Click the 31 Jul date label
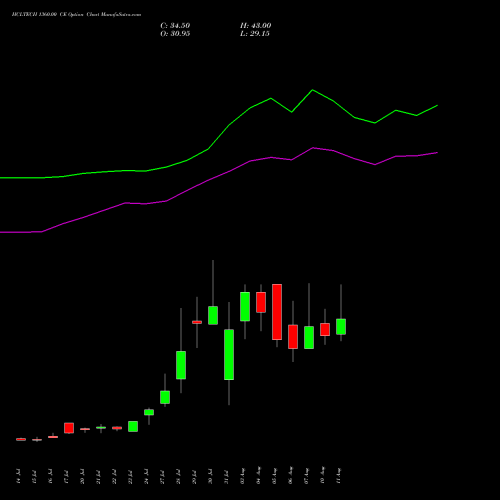Screen dimensions: 500x500 tap(226, 476)
